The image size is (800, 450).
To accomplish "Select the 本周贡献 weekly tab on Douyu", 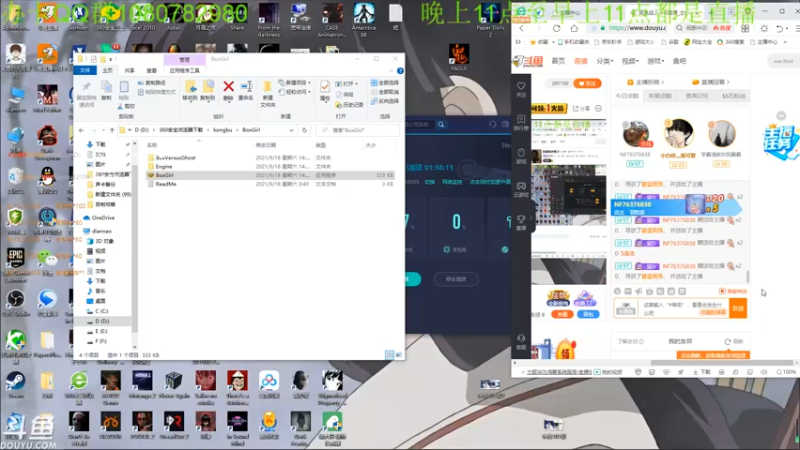I will [x=660, y=96].
